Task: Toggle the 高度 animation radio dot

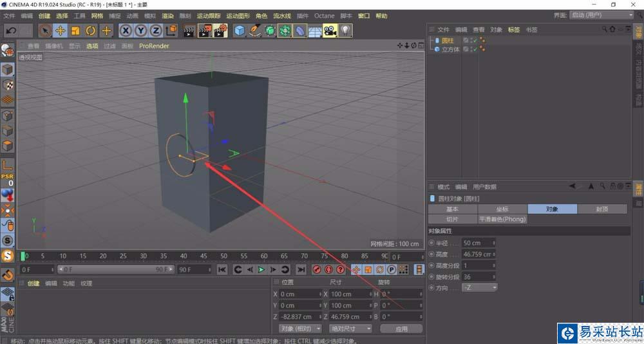Action: click(431, 254)
